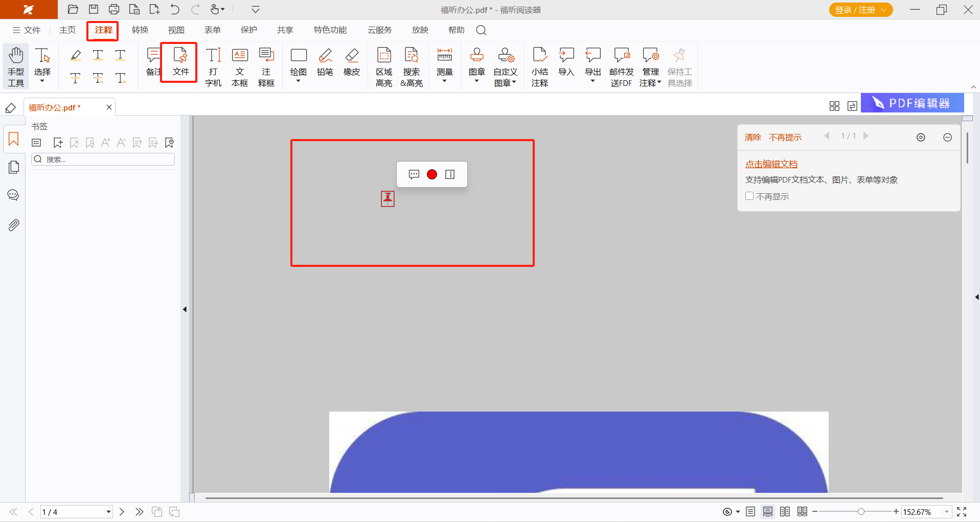Switch to the 保护 tab
The height and width of the screenshot is (522, 980).
[249, 30]
